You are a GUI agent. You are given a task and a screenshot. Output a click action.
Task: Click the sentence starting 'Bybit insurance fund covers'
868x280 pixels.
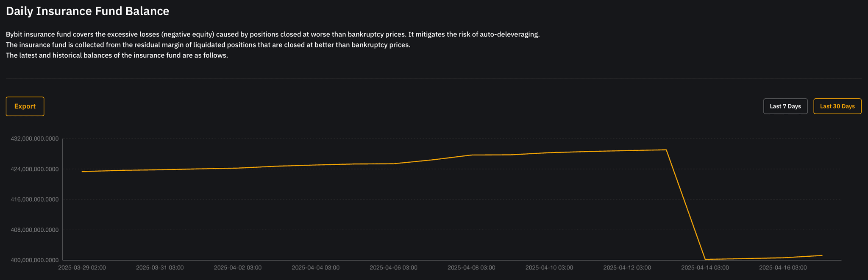(273, 34)
